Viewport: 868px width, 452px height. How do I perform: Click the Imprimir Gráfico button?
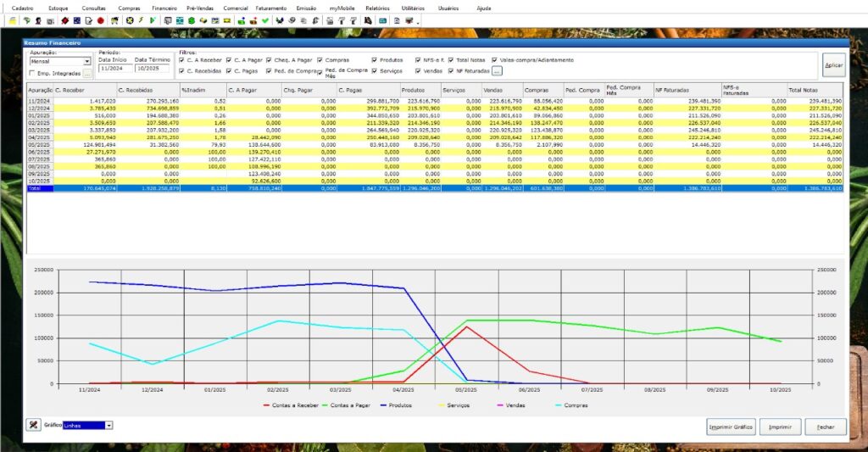pos(731,427)
